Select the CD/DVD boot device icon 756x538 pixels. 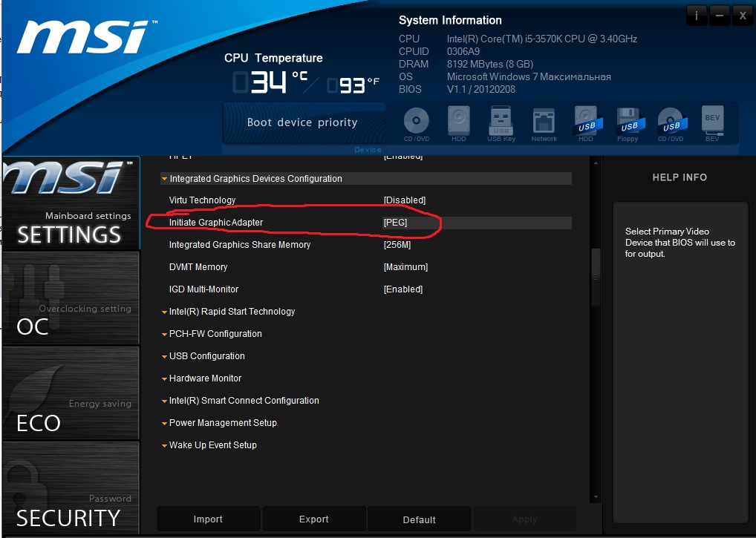pos(417,124)
